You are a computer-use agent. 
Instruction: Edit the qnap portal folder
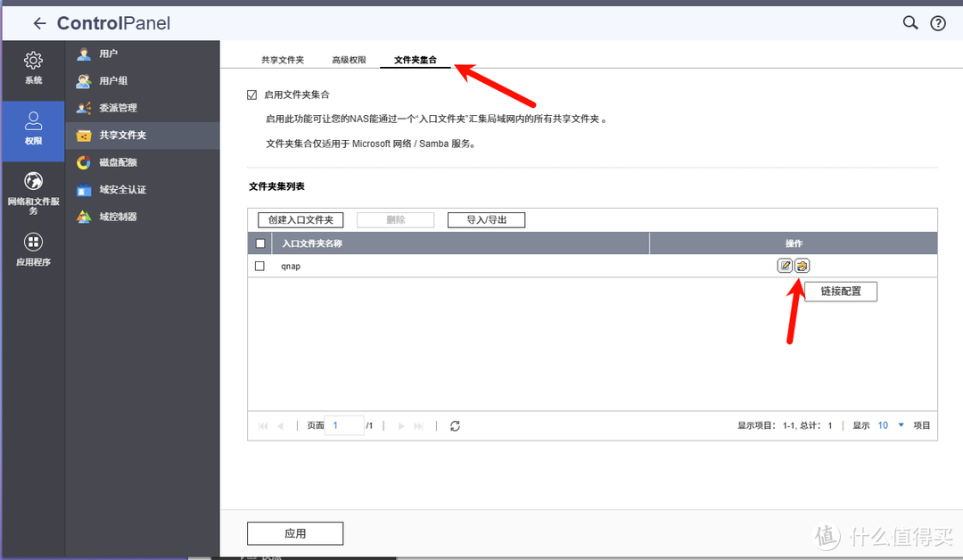[785, 265]
